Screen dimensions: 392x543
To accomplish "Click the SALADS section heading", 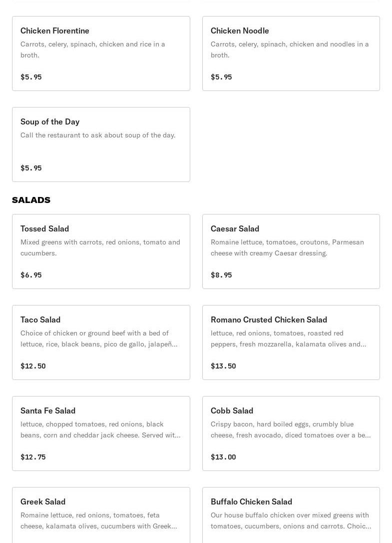I will pyautogui.click(x=31, y=200).
